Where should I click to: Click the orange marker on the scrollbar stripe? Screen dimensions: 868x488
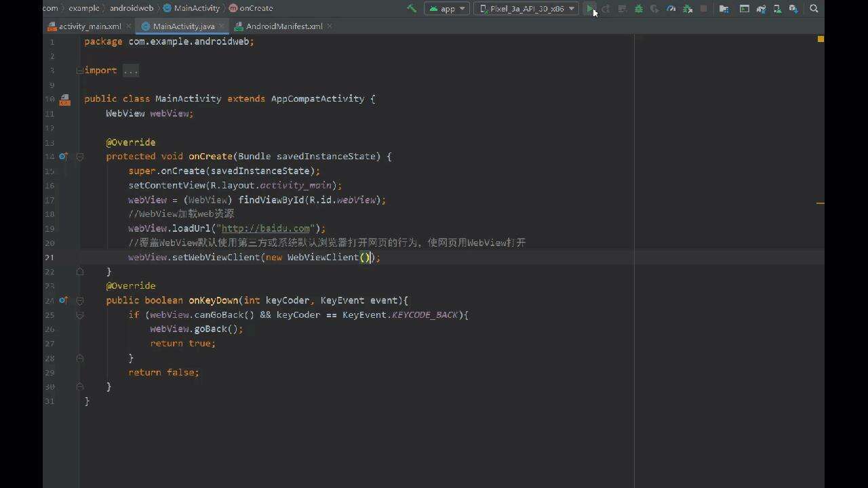821,203
